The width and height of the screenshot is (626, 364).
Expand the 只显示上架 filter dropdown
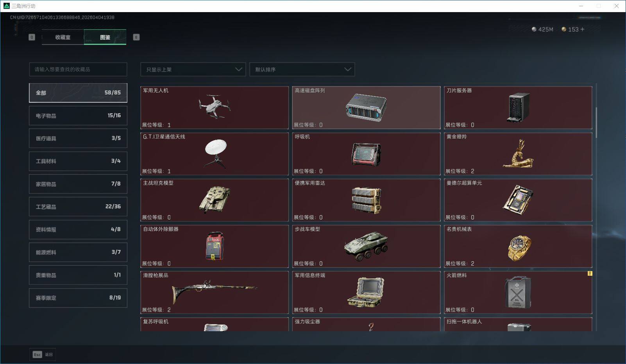click(193, 69)
